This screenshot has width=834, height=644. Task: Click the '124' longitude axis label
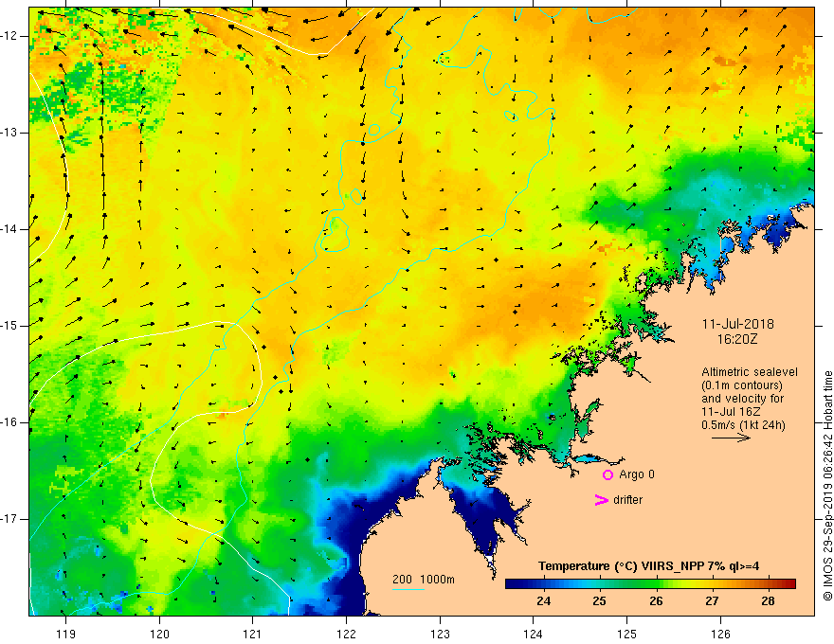534,634
